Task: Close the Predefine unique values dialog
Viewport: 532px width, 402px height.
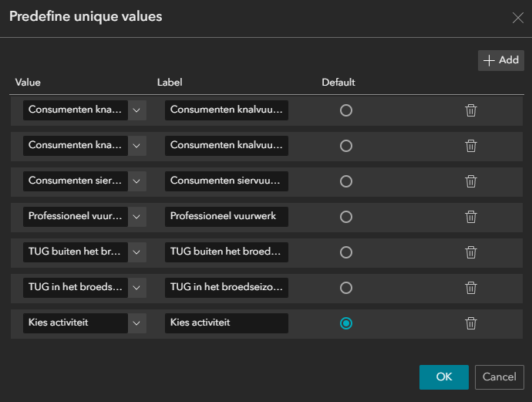Action: coord(518,17)
